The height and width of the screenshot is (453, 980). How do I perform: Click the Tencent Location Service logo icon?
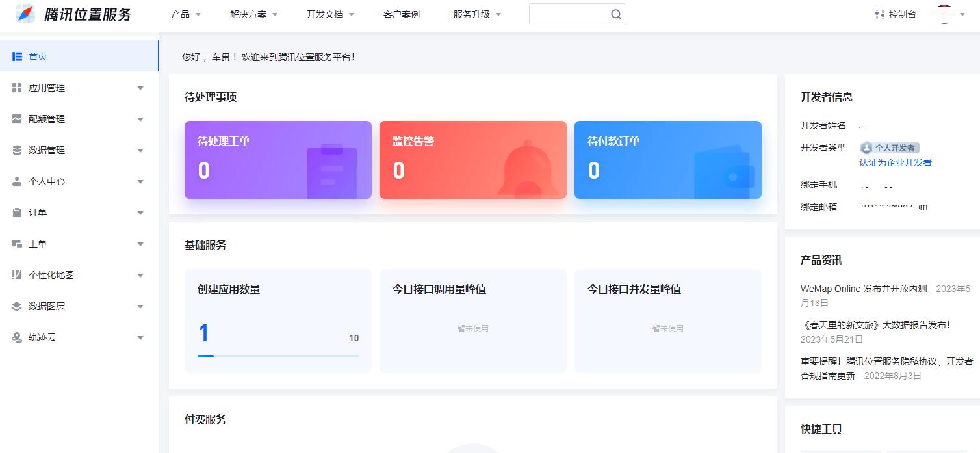point(25,14)
